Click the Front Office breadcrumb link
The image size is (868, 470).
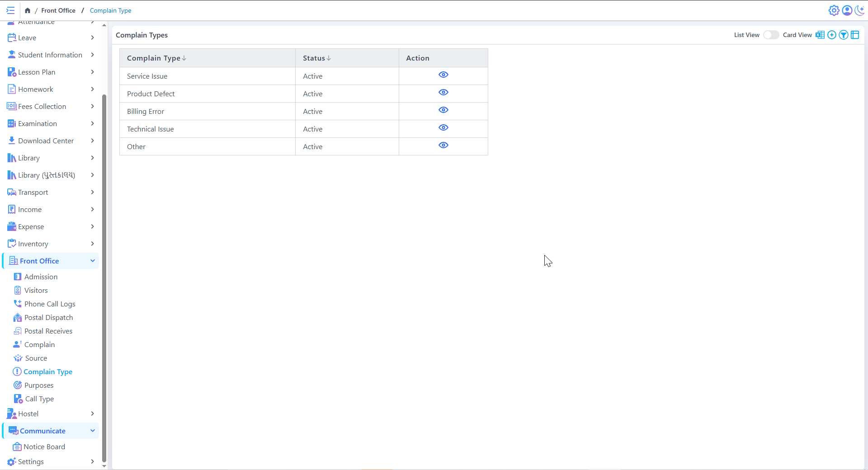pyautogui.click(x=58, y=10)
